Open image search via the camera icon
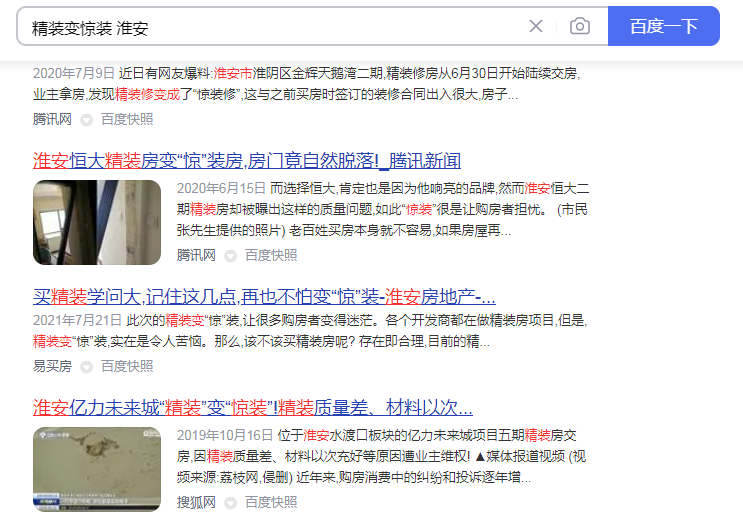 coord(580,26)
